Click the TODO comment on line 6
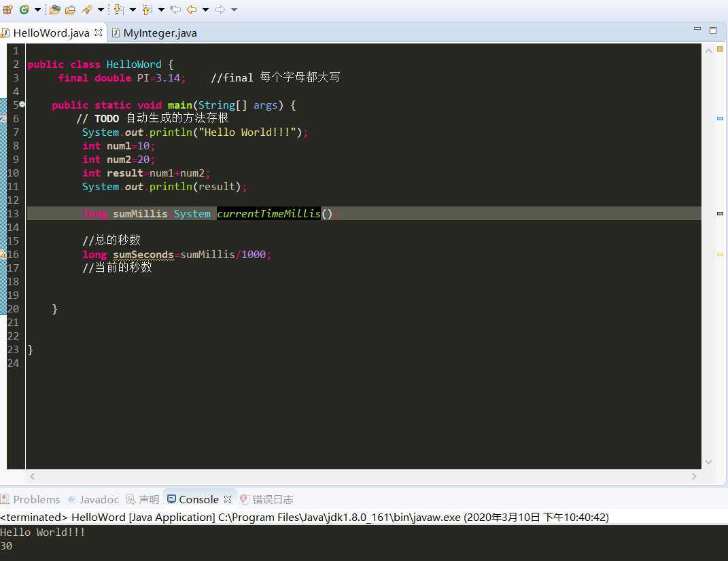This screenshot has height=561, width=728. click(152, 118)
